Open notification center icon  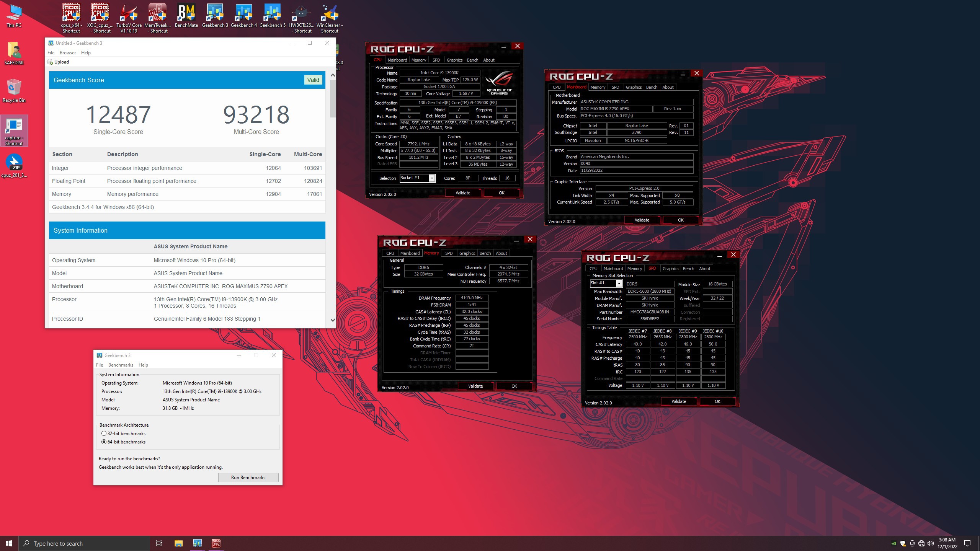point(967,543)
